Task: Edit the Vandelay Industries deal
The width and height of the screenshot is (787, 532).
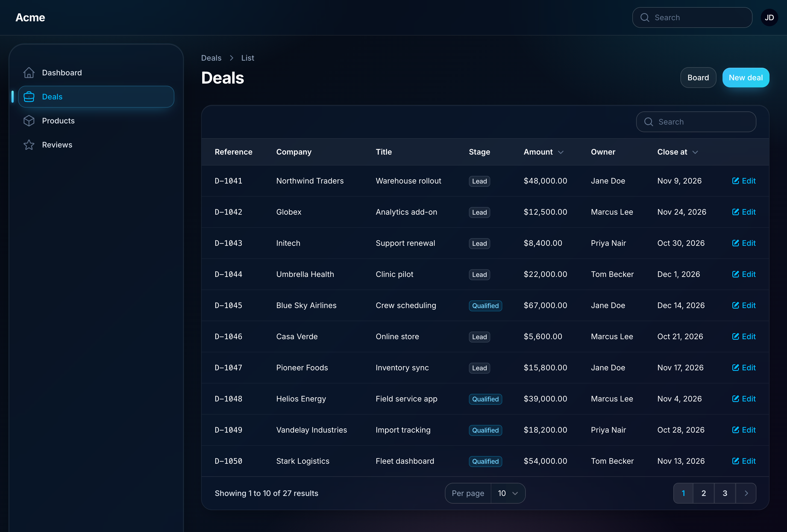Action: click(744, 430)
